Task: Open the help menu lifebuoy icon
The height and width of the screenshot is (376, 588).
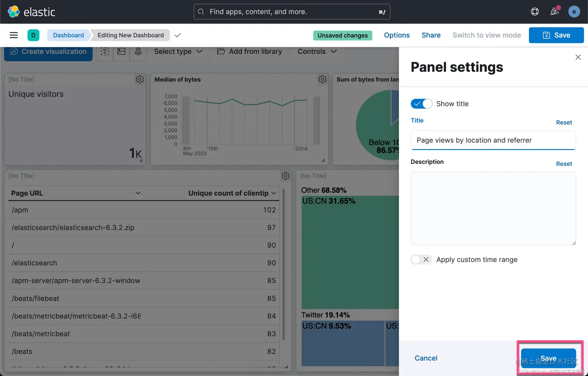Action: 535,12
